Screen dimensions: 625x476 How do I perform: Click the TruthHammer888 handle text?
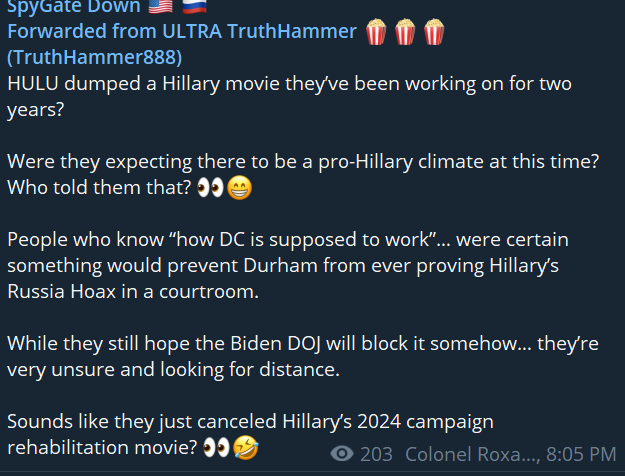coord(94,57)
